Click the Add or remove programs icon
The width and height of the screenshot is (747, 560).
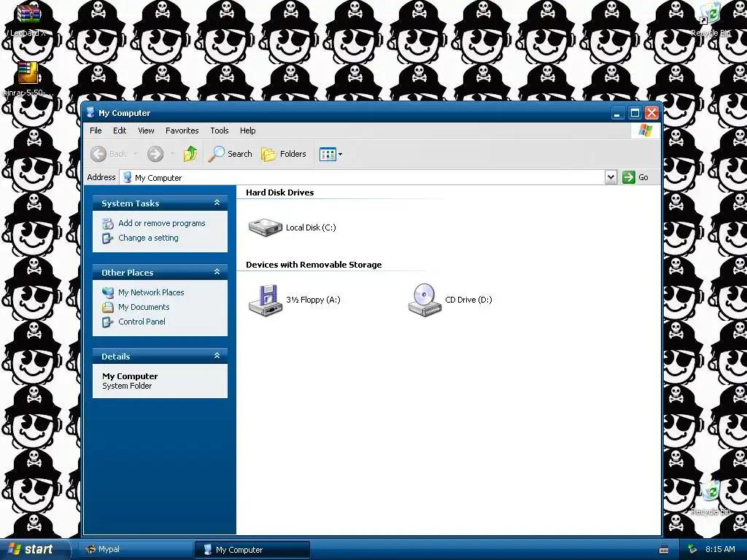[x=108, y=223]
